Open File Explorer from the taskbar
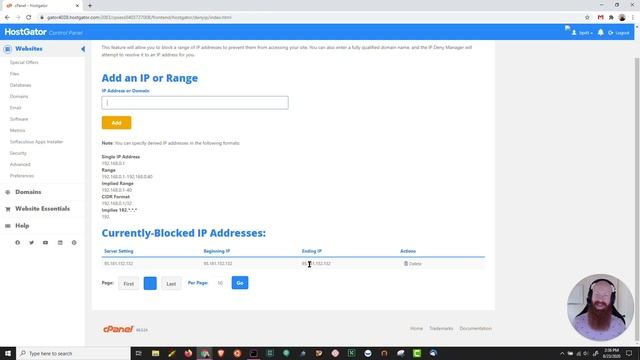 pos(156,353)
